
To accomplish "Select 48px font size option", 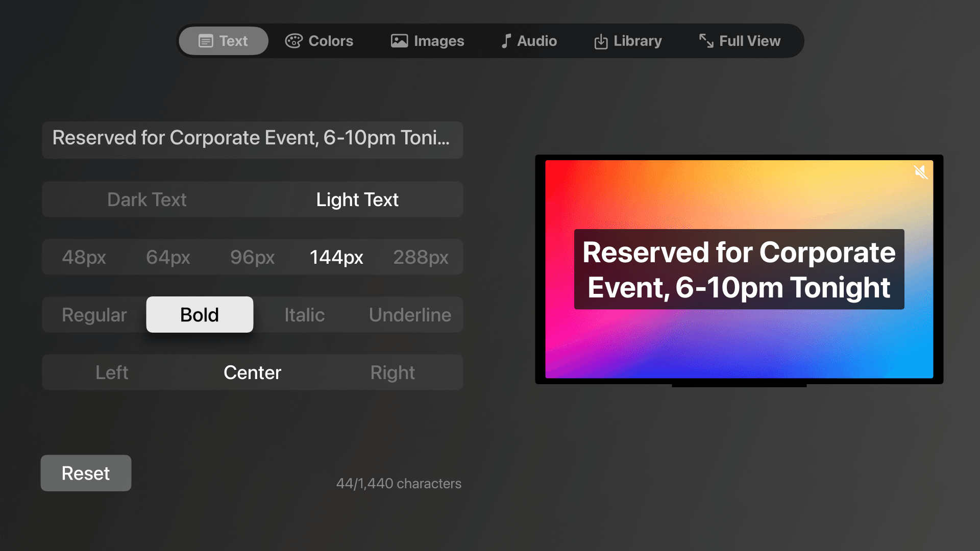I will (84, 256).
